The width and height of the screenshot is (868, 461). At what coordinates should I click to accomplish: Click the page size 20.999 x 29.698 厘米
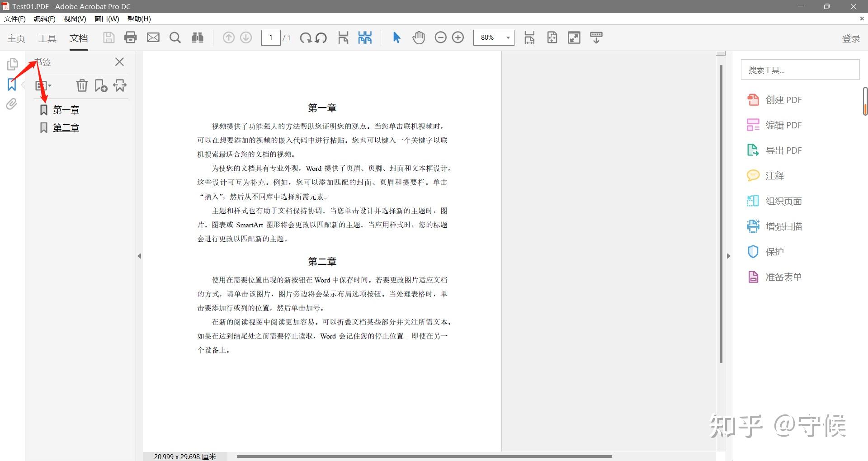(185, 456)
